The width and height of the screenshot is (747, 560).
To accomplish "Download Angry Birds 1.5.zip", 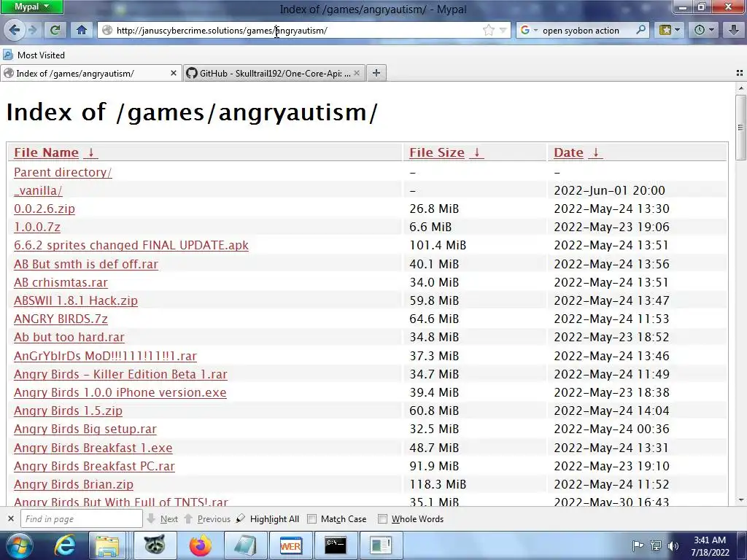I will click(68, 411).
